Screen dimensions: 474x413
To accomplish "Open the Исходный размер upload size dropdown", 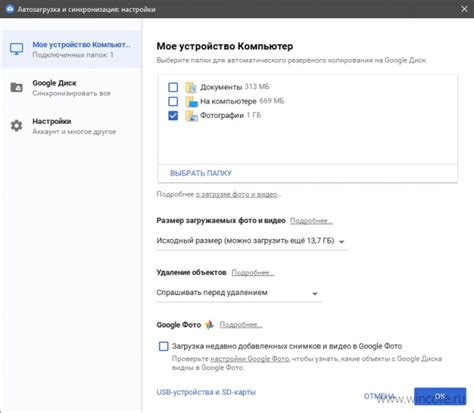I will tap(252, 241).
